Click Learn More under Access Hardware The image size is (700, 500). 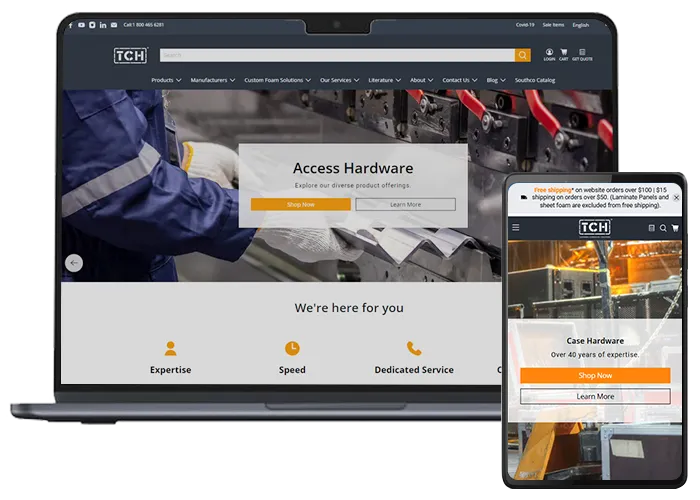[x=405, y=204]
